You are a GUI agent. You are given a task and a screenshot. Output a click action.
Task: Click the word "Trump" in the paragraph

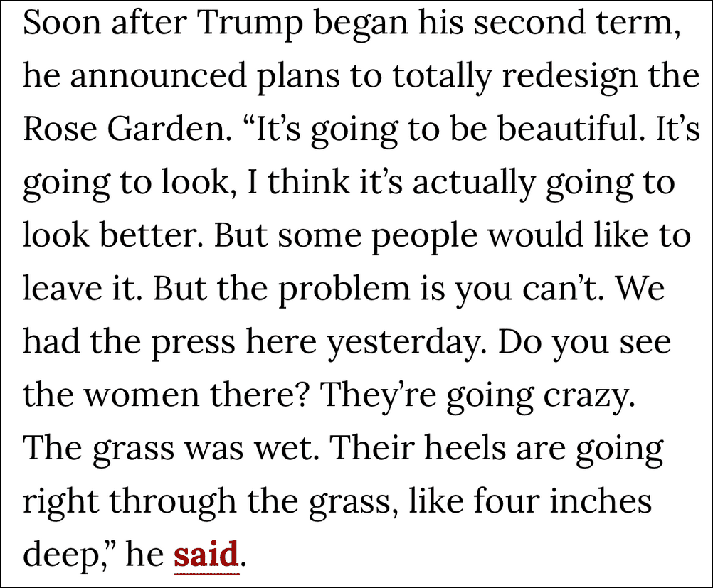point(250,23)
